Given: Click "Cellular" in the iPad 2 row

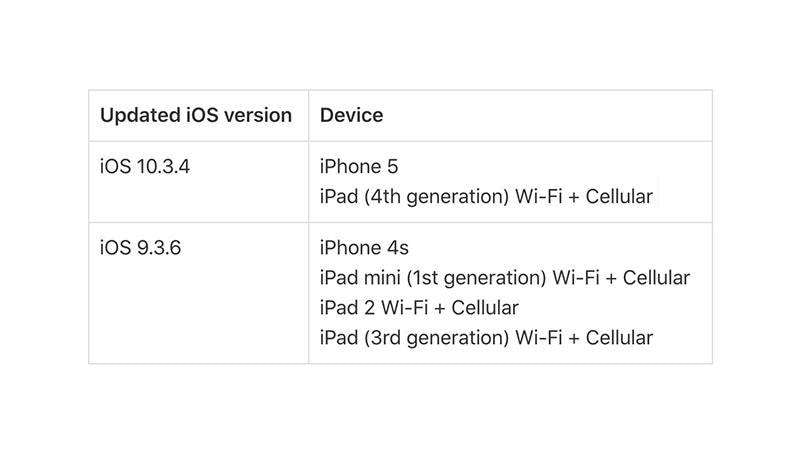Looking at the screenshot, I should [x=483, y=307].
